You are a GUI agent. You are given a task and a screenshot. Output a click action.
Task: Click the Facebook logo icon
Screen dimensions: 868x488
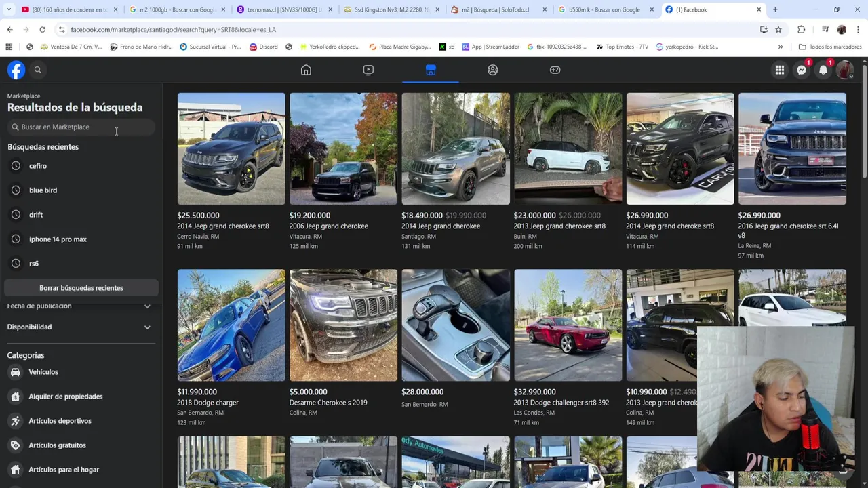pyautogui.click(x=16, y=70)
